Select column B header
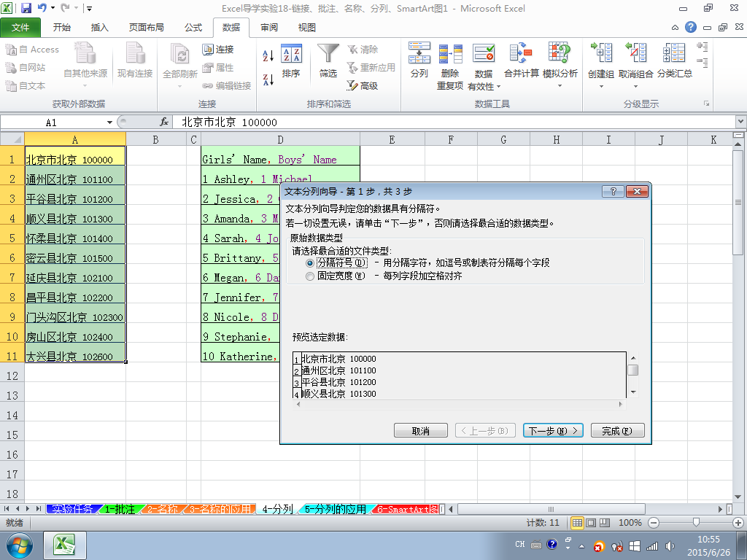This screenshot has height=560, width=747. click(156, 139)
